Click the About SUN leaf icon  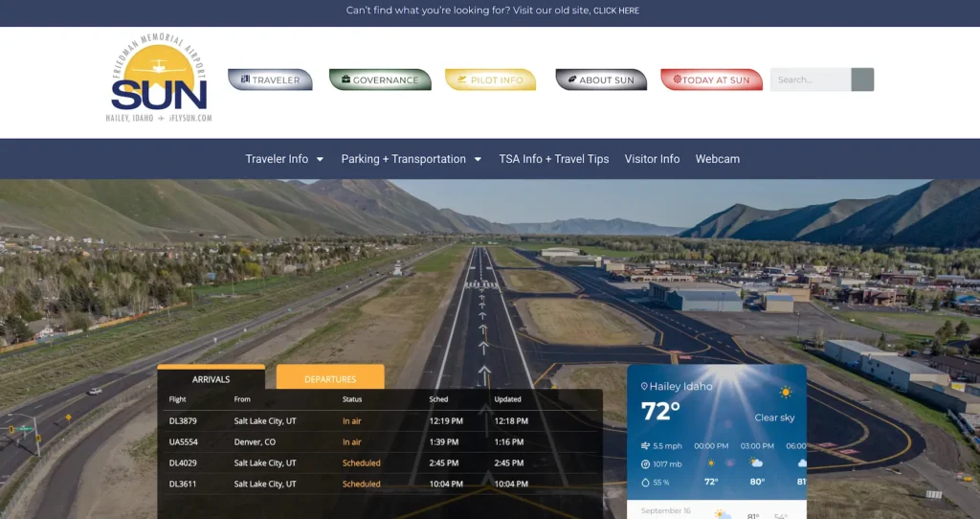(x=571, y=79)
